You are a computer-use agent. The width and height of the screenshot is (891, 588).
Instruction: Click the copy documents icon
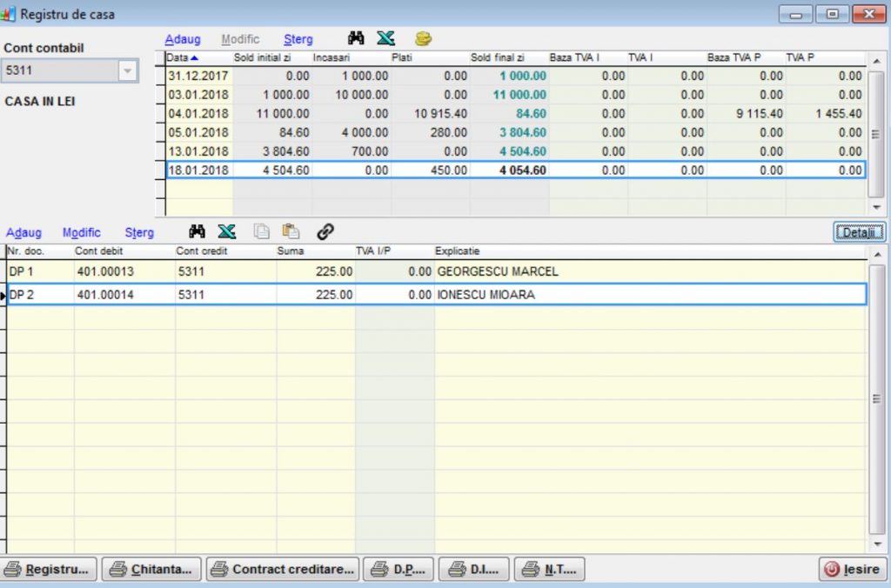click(261, 232)
